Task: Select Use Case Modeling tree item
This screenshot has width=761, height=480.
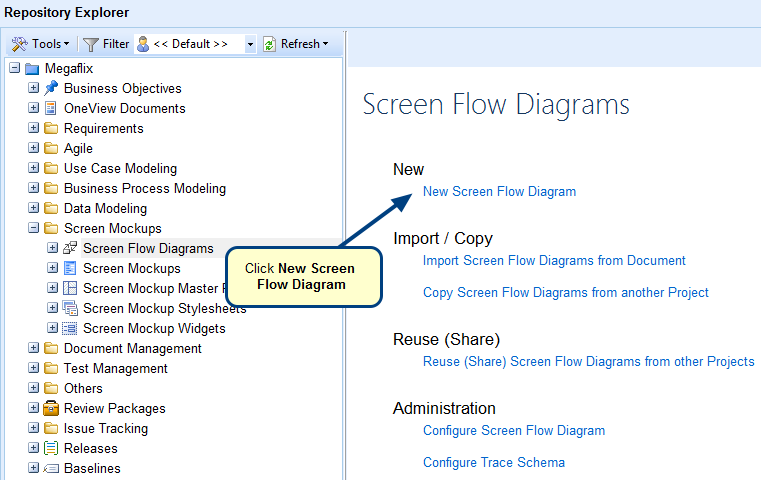Action: click(x=120, y=168)
